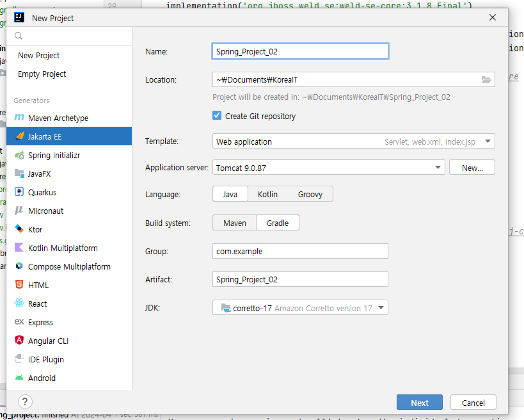524x420 pixels.
Task: Click the Spring Initializr leaf icon
Action: coord(19,155)
